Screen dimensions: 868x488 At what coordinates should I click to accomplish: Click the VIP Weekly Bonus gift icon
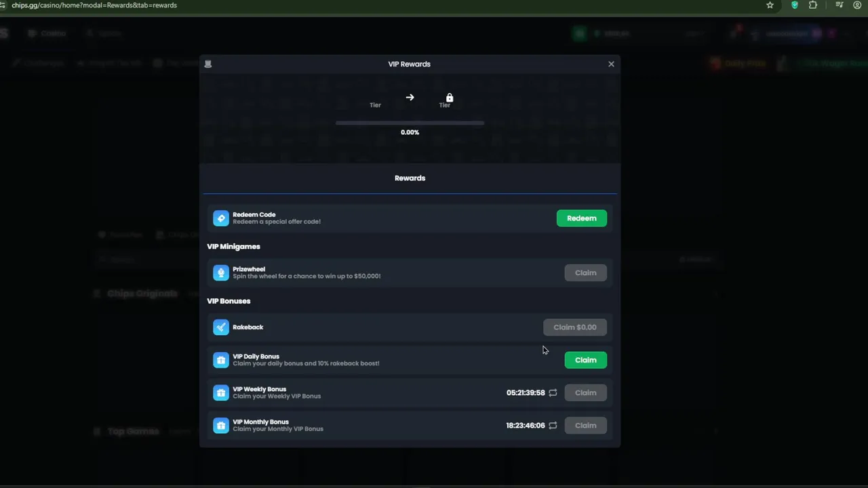(x=221, y=392)
